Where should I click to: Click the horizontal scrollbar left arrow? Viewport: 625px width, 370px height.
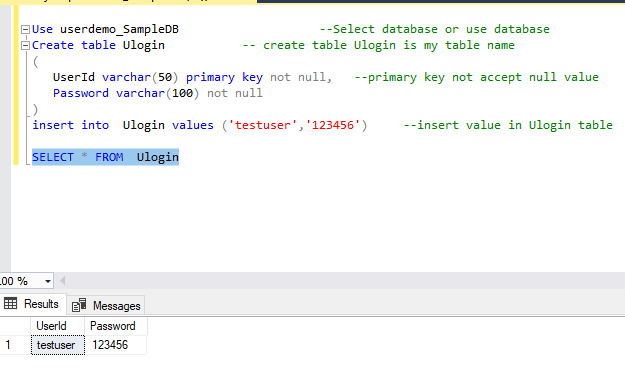[63, 281]
